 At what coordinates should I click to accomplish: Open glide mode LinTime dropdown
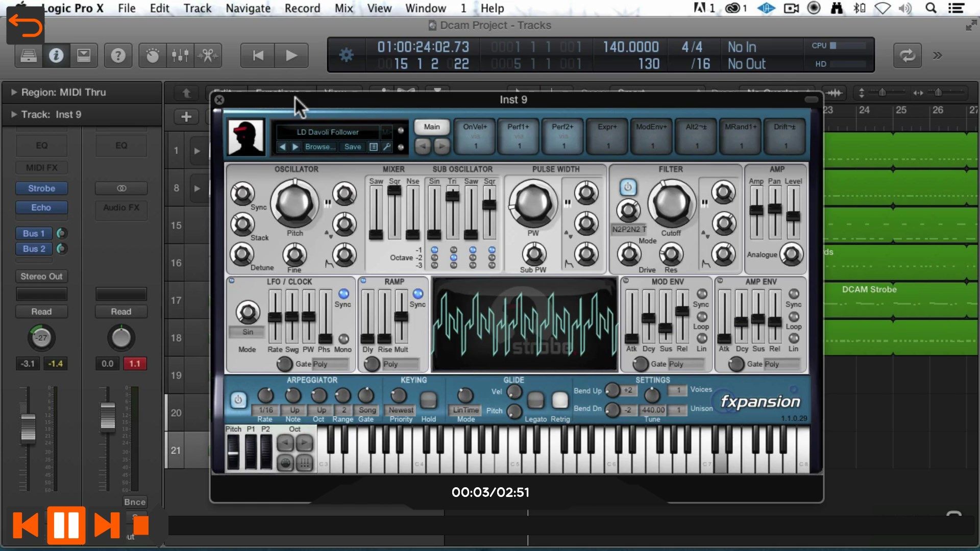[465, 410]
